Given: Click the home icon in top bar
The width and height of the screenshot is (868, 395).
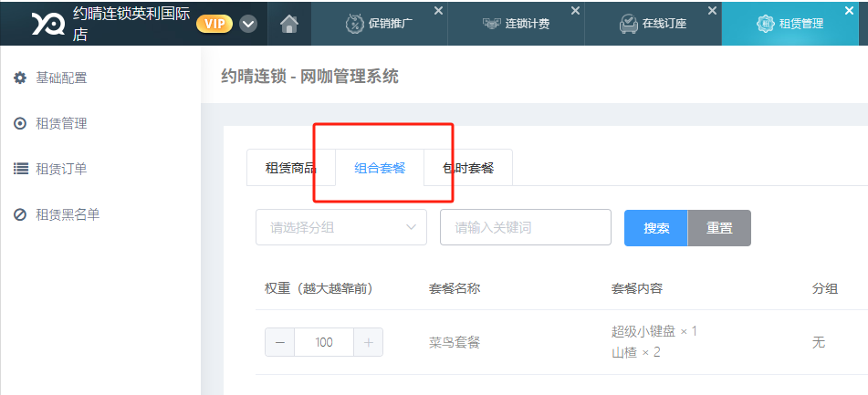Looking at the screenshot, I should coord(289,24).
